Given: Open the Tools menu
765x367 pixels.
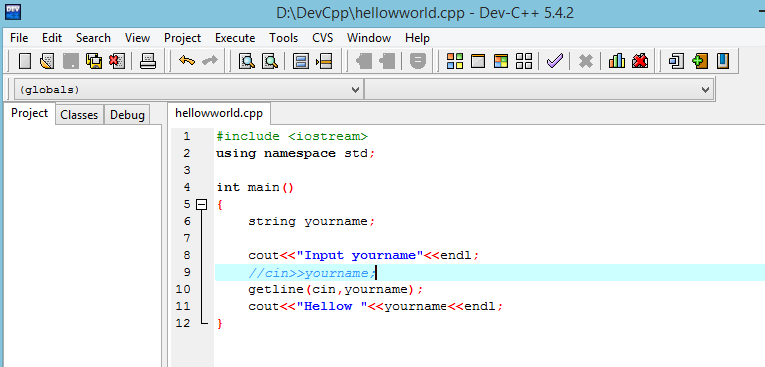Looking at the screenshot, I should (x=283, y=38).
